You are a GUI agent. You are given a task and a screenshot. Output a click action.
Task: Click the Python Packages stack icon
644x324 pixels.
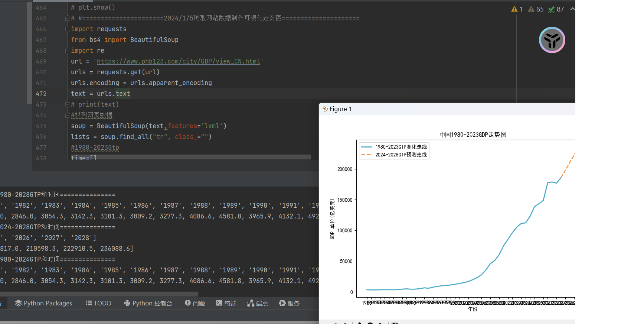18,303
